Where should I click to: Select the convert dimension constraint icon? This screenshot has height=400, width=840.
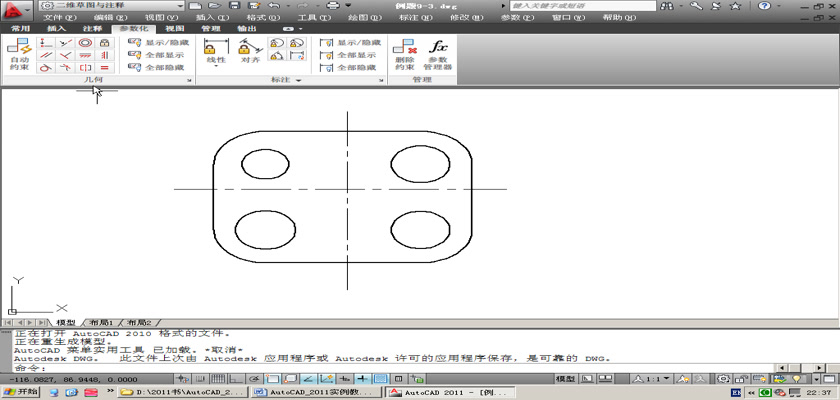[x=297, y=55]
